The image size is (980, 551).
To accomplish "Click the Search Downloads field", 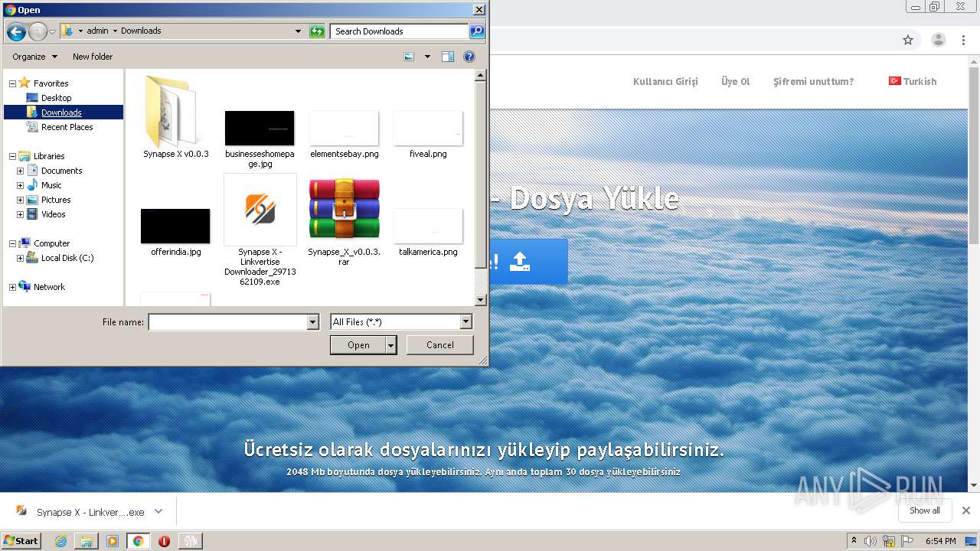I will point(399,31).
